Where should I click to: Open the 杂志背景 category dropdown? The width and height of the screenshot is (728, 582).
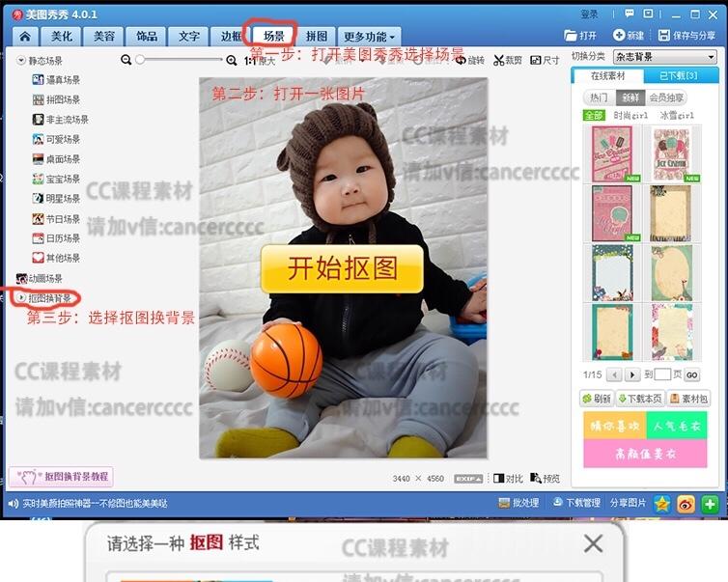click(x=665, y=57)
